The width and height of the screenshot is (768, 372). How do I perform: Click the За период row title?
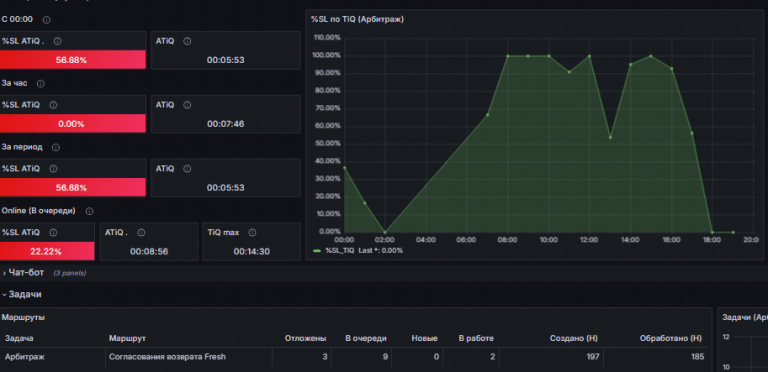[22, 147]
